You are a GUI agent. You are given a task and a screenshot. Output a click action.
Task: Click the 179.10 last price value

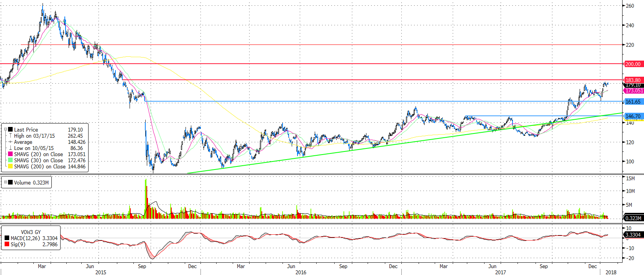coord(76,130)
